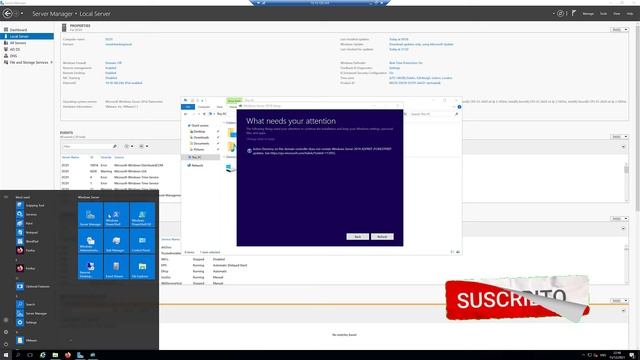Open Server Manager notifications flag

(574, 13)
